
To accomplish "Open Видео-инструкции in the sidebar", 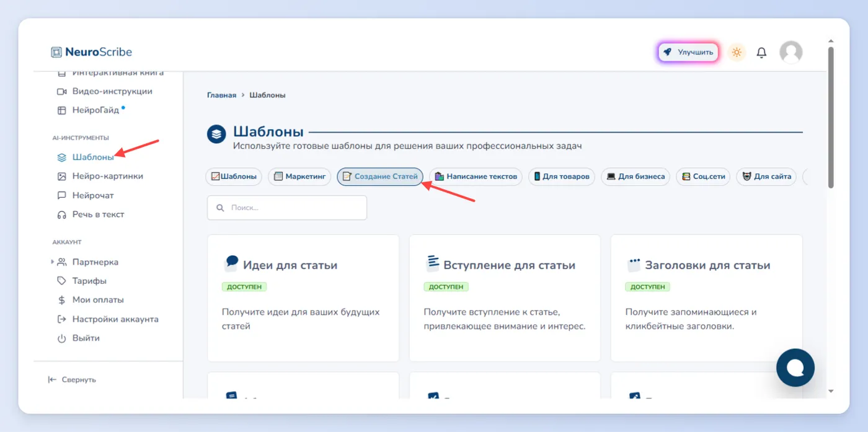I will pyautogui.click(x=105, y=91).
